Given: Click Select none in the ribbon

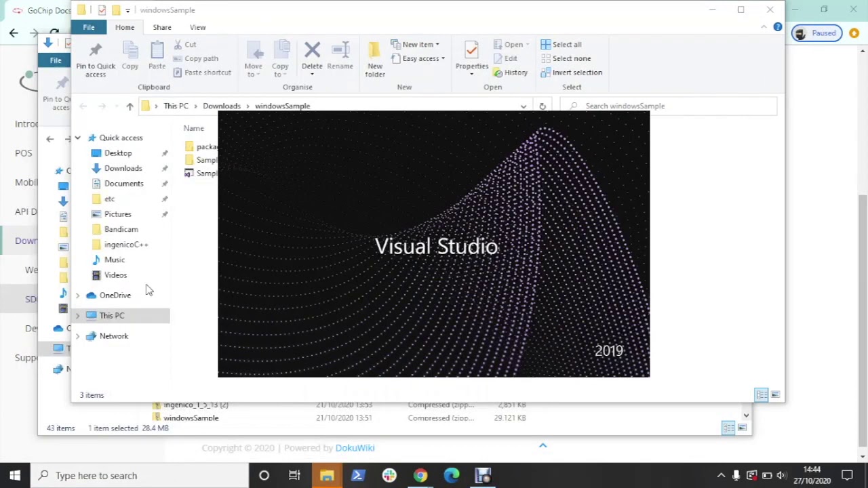Looking at the screenshot, I should [566, 58].
